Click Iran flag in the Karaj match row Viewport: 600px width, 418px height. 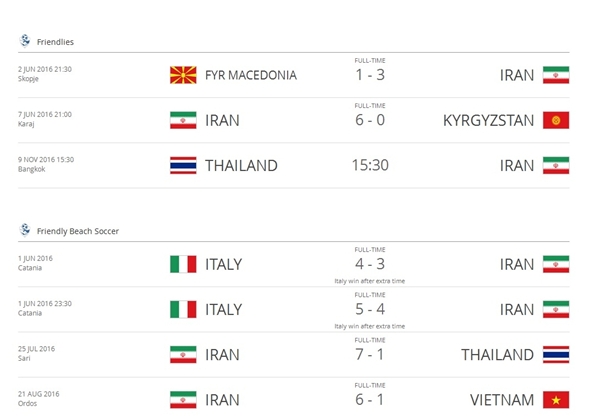click(183, 120)
